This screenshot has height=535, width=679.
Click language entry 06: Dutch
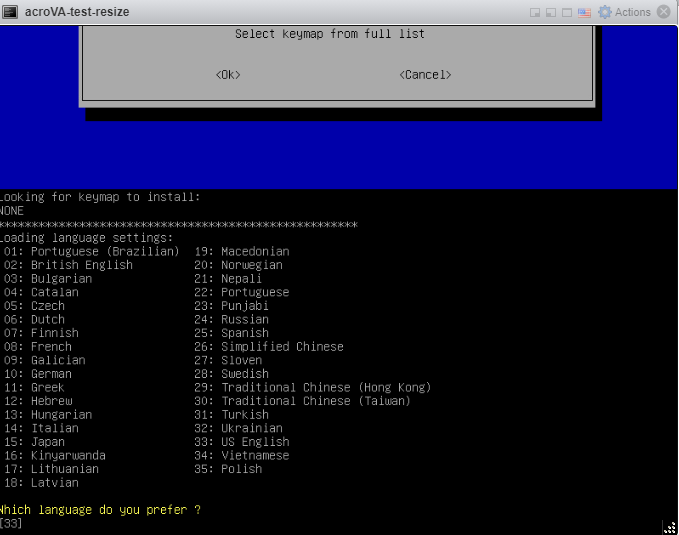34,320
